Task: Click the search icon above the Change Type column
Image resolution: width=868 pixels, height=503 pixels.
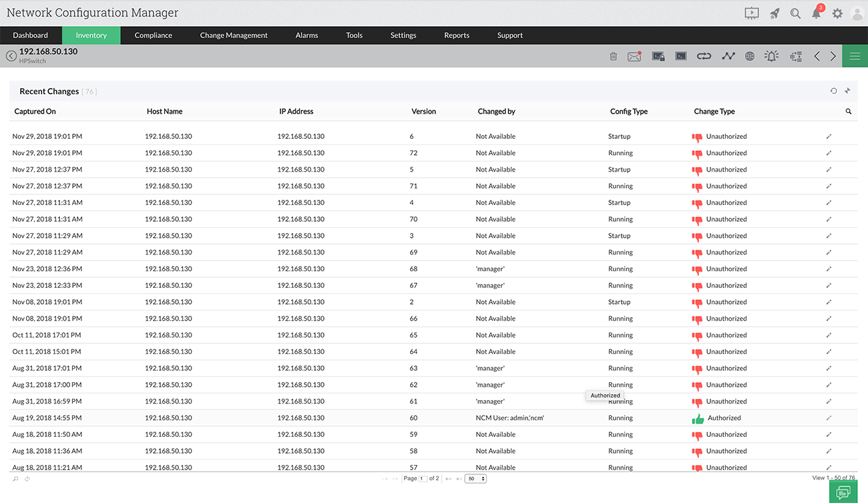Action: [848, 111]
